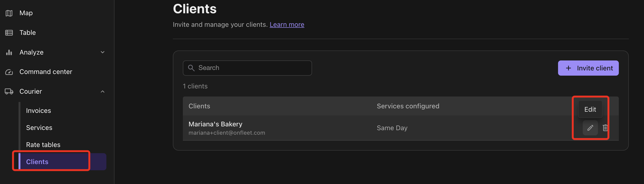Click the Invite client button
This screenshot has height=184, width=644.
click(x=588, y=68)
